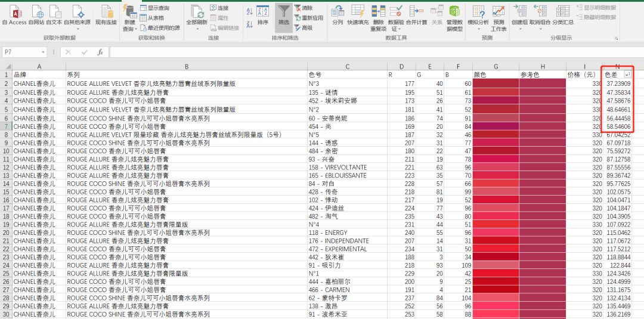
Task: Click 分列 text to columns
Action: [338, 16]
